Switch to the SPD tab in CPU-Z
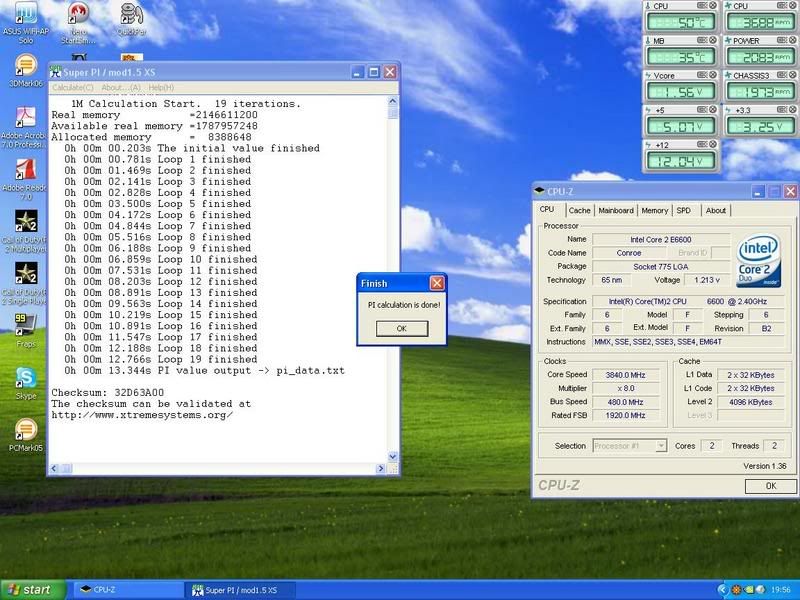The image size is (800, 600). [x=684, y=210]
